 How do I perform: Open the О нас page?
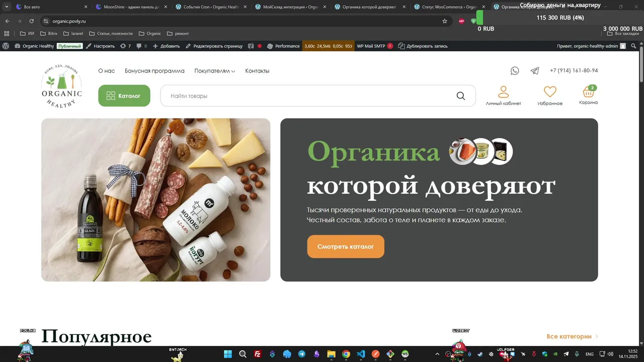pos(107,71)
